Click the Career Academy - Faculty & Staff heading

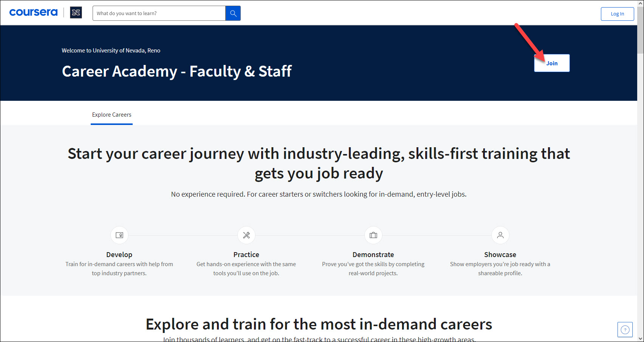pyautogui.click(x=176, y=71)
